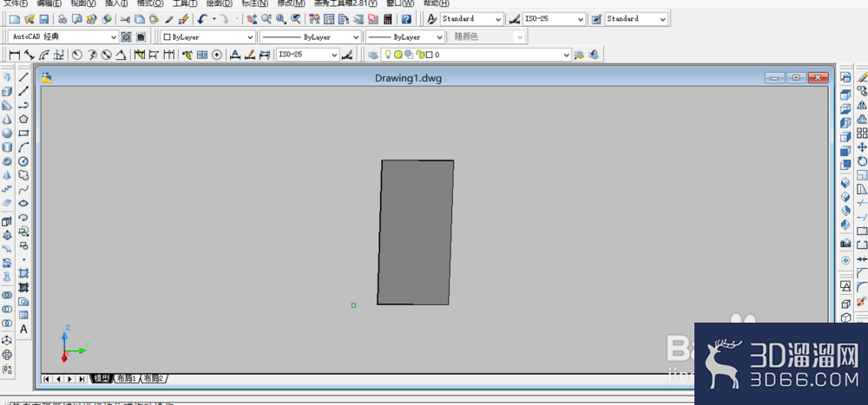Create a new drawing with the New icon
Image resolution: width=868 pixels, height=405 pixels.
15,19
